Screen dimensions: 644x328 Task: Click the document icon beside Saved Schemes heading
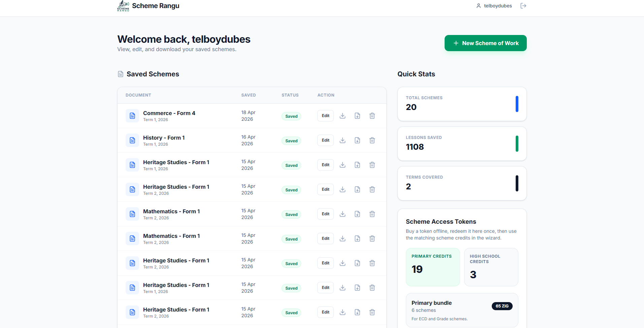click(x=121, y=74)
